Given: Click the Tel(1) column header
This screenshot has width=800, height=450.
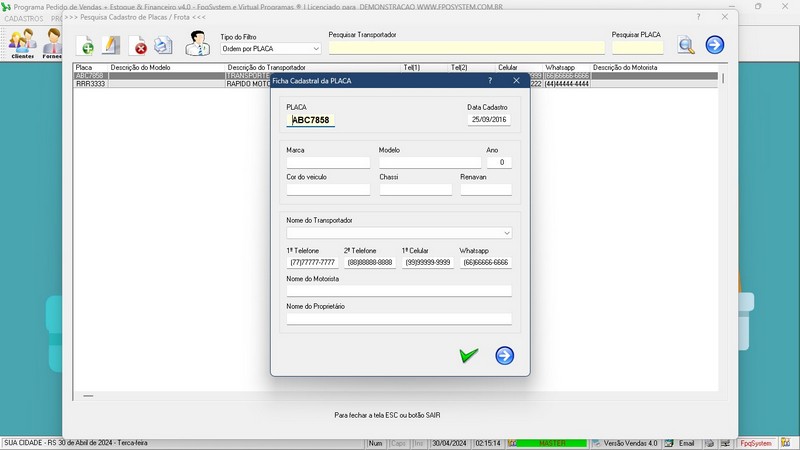Looking at the screenshot, I should pyautogui.click(x=426, y=67).
